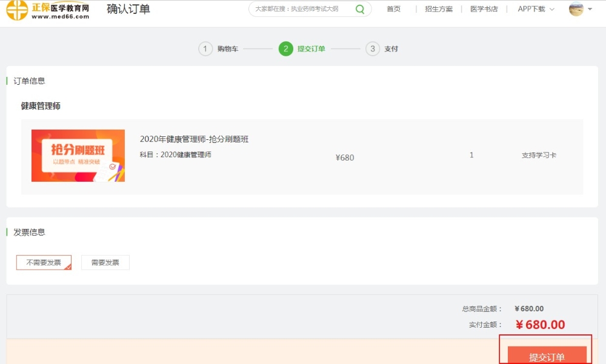
Task: Open the 2020年健康管理师-抢分刷题班 course title
Action: (x=194, y=139)
